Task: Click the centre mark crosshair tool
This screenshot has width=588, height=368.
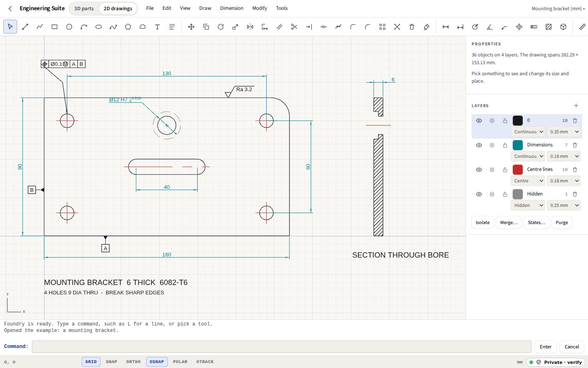Action: 519,27
